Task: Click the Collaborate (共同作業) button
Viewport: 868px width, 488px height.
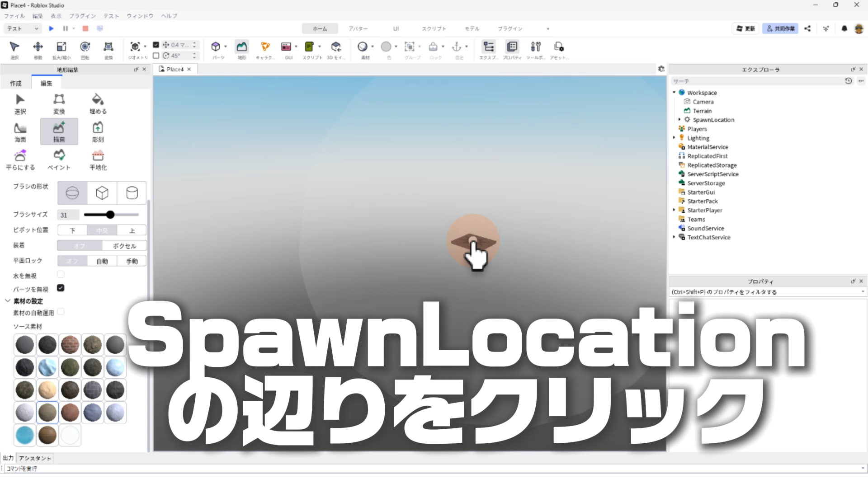Action: click(780, 28)
